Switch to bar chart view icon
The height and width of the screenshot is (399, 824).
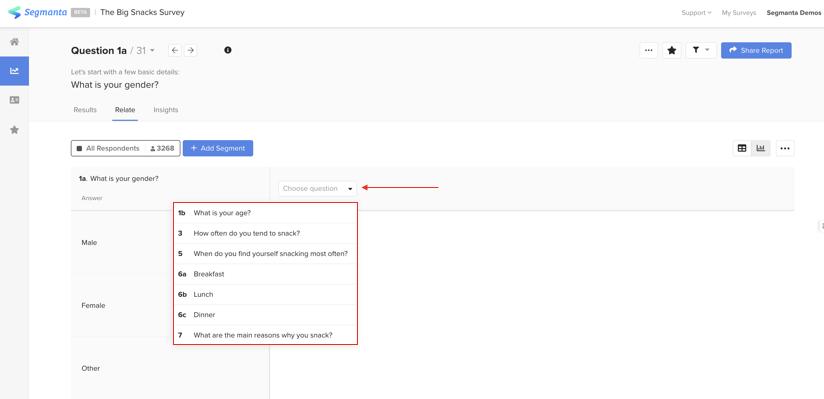(x=761, y=149)
